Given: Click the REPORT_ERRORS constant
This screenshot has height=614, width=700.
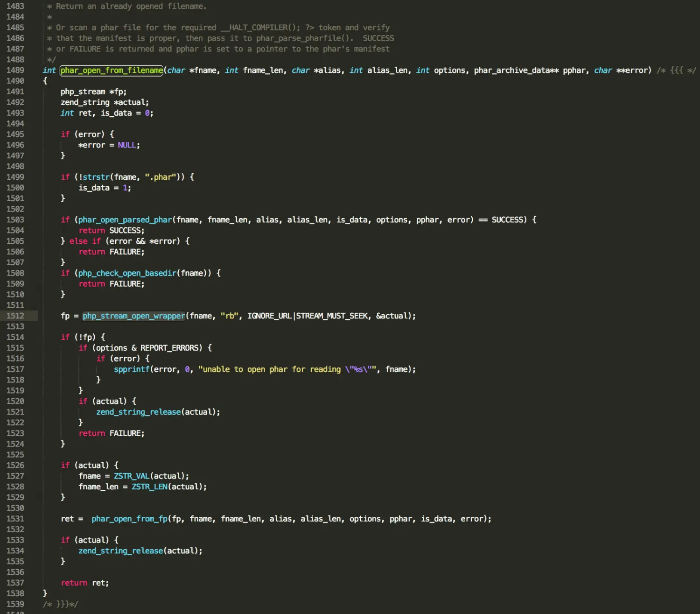Looking at the screenshot, I should pyautogui.click(x=169, y=348).
